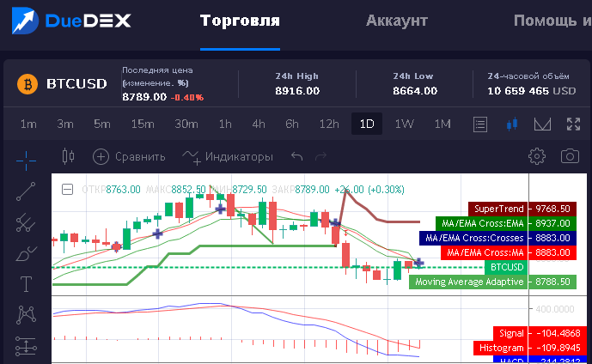This screenshot has height=364, width=592.
Task: Open the order book list icon
Action: point(479,124)
